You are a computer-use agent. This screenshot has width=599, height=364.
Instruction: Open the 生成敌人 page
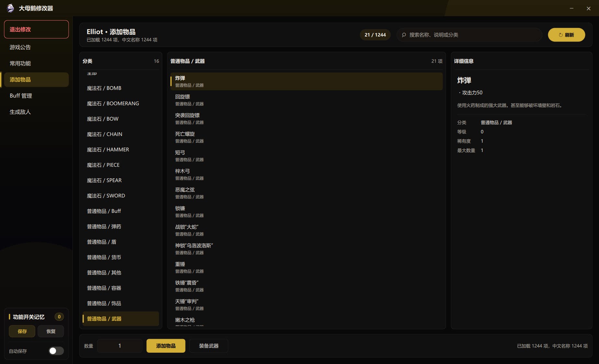pos(36,112)
